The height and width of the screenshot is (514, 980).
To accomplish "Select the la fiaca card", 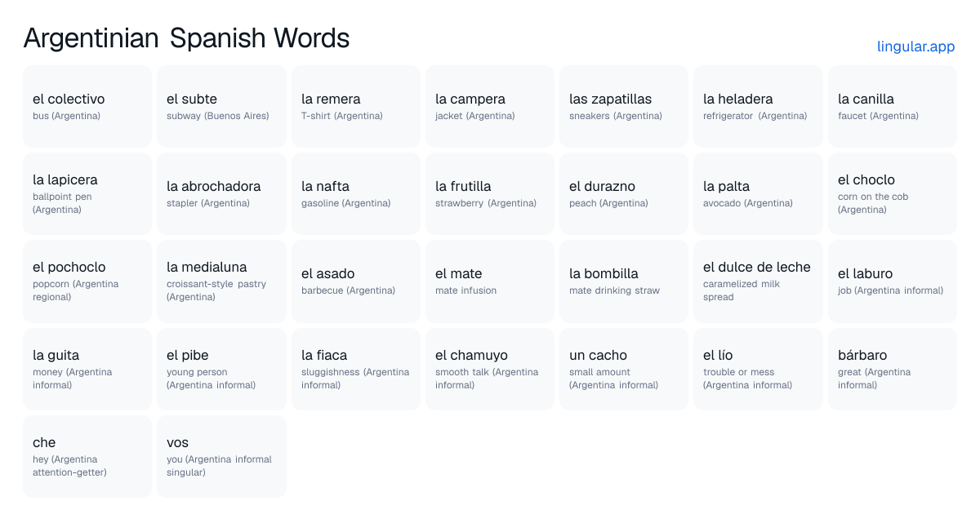I will click(x=356, y=369).
